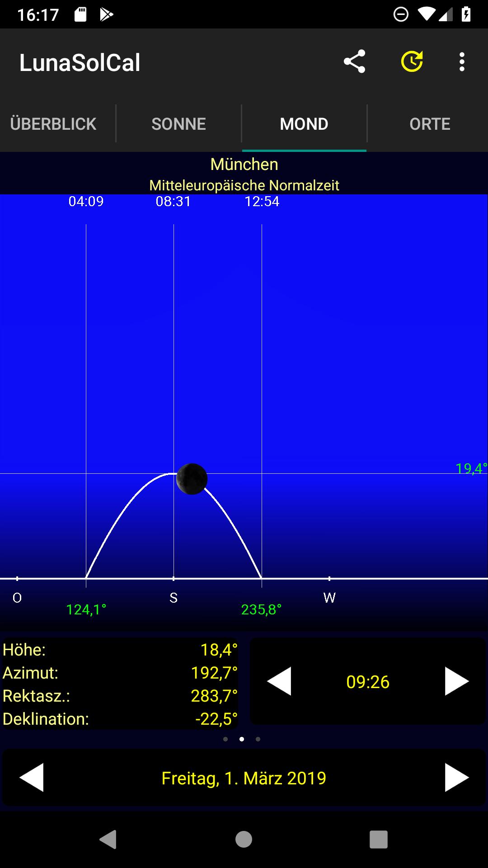
Task: Tap Mitteleuropäische Normalzeit label
Action: coord(244,185)
